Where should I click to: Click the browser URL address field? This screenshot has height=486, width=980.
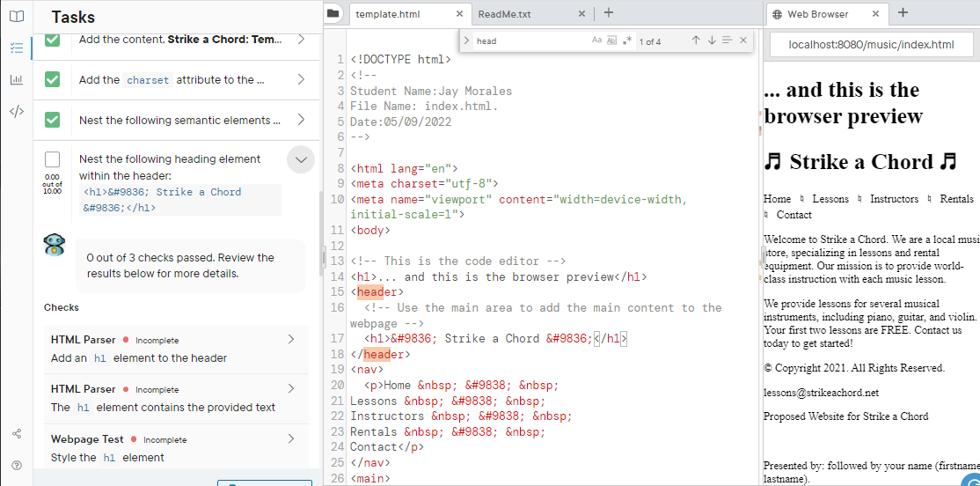[872, 44]
